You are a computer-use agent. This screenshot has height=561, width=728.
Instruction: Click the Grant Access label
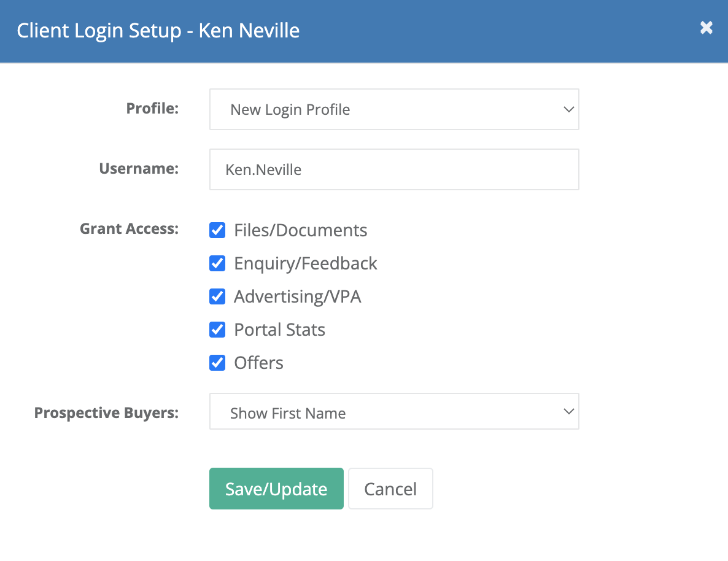tap(129, 228)
